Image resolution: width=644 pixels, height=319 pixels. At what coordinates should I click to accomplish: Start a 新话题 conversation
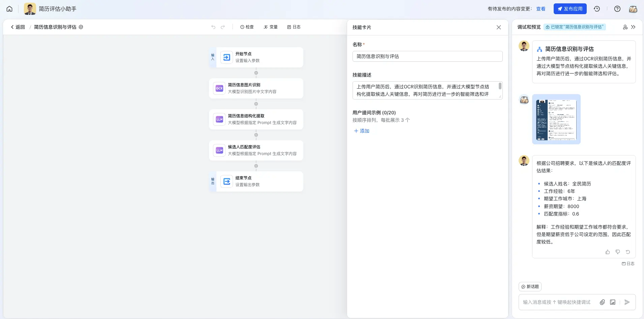point(530,287)
